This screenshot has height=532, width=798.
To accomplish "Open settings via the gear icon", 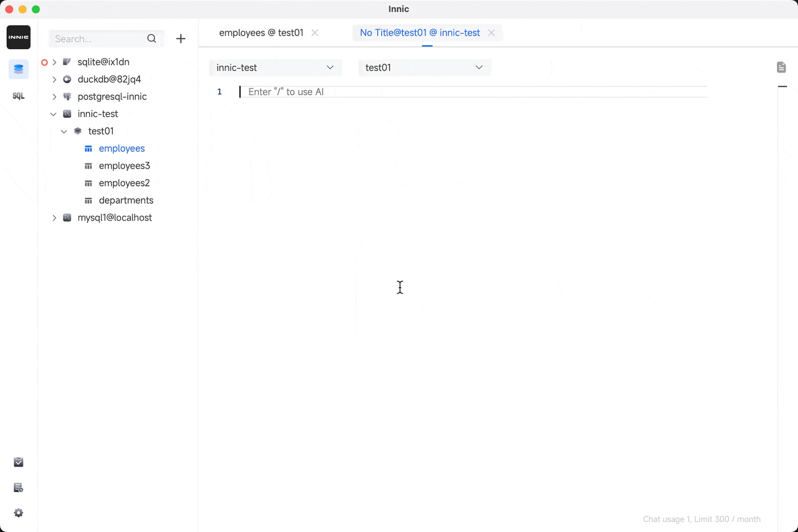I will 18,512.
